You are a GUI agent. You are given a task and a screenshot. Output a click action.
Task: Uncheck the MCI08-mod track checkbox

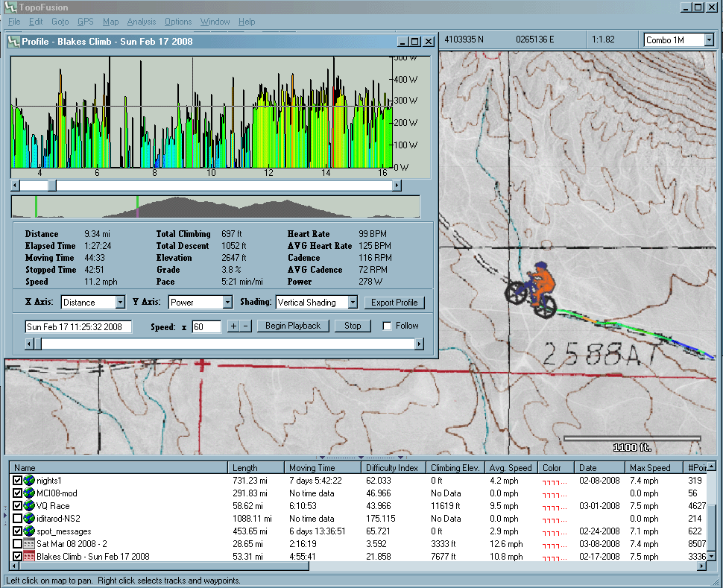[x=18, y=493]
